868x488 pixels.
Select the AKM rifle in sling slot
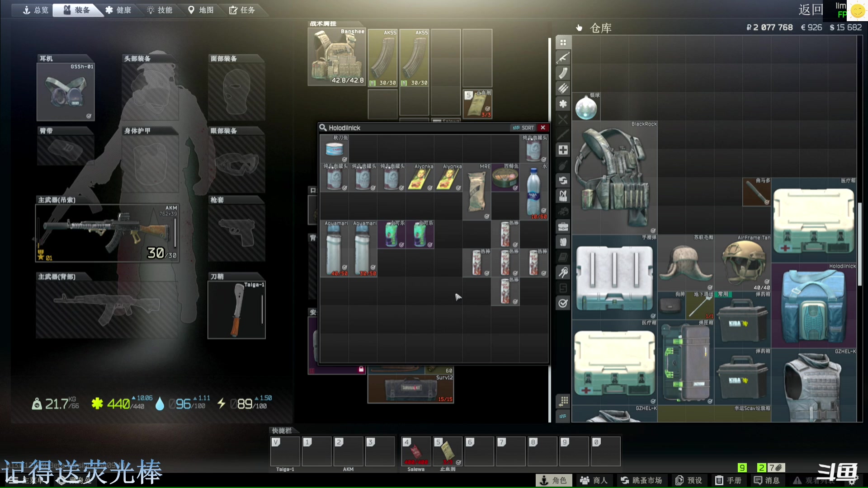point(107,233)
